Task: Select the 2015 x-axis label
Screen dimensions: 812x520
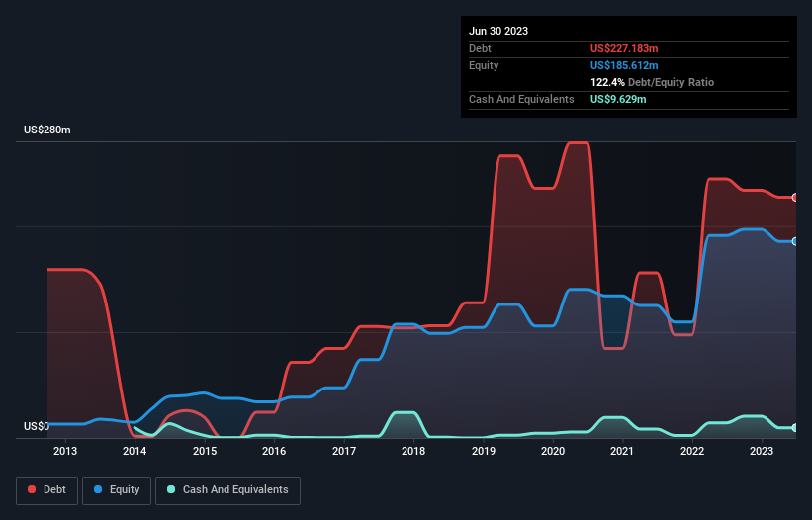Action: 205,451
